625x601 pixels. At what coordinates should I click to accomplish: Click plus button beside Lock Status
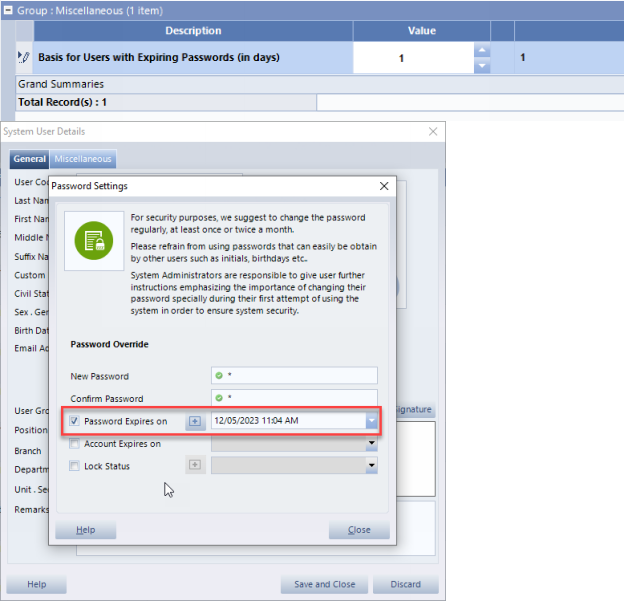pos(195,466)
